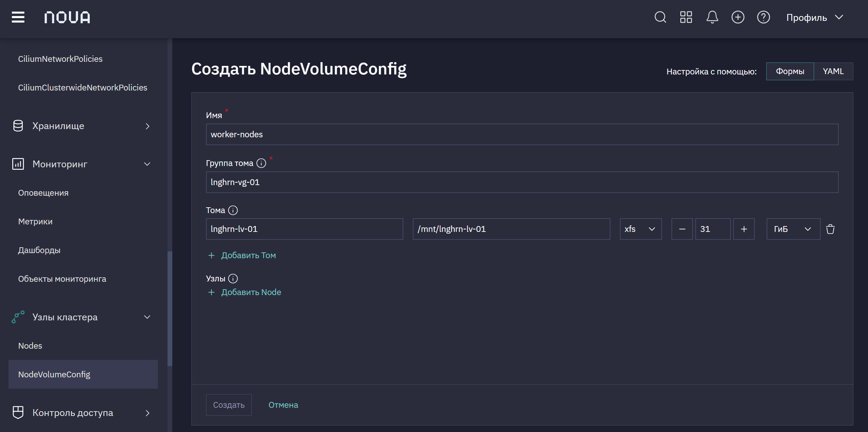Decrease volume size with minus button
The height and width of the screenshot is (432, 868).
click(682, 229)
